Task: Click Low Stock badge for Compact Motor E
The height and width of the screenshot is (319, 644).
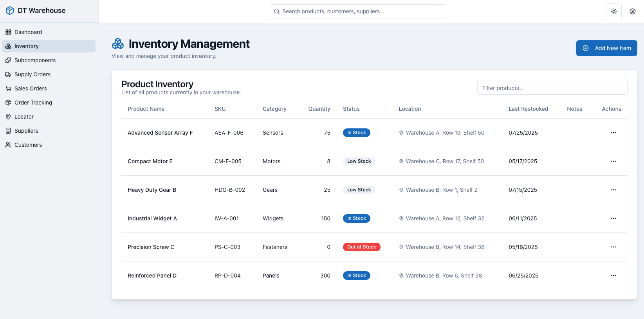Action: pos(359,161)
